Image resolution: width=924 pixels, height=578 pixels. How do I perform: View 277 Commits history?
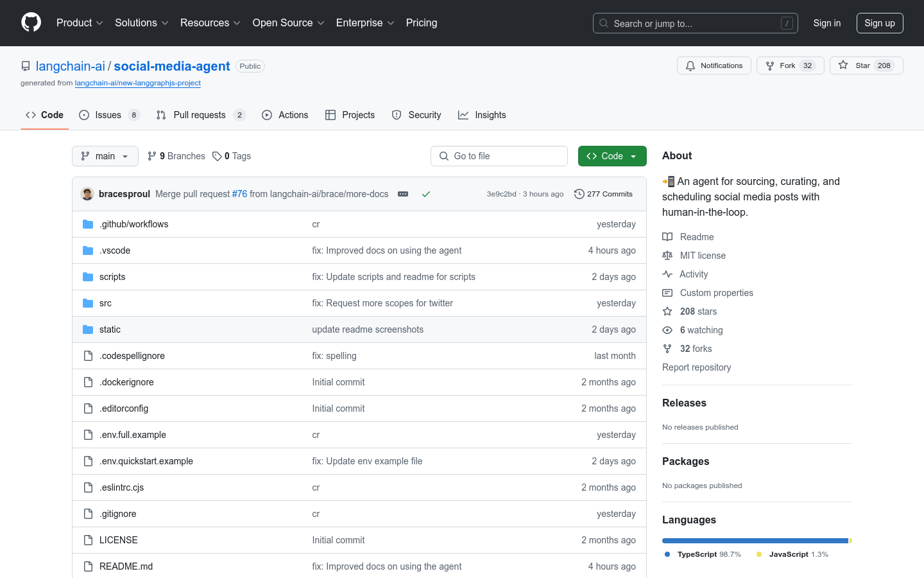point(603,194)
